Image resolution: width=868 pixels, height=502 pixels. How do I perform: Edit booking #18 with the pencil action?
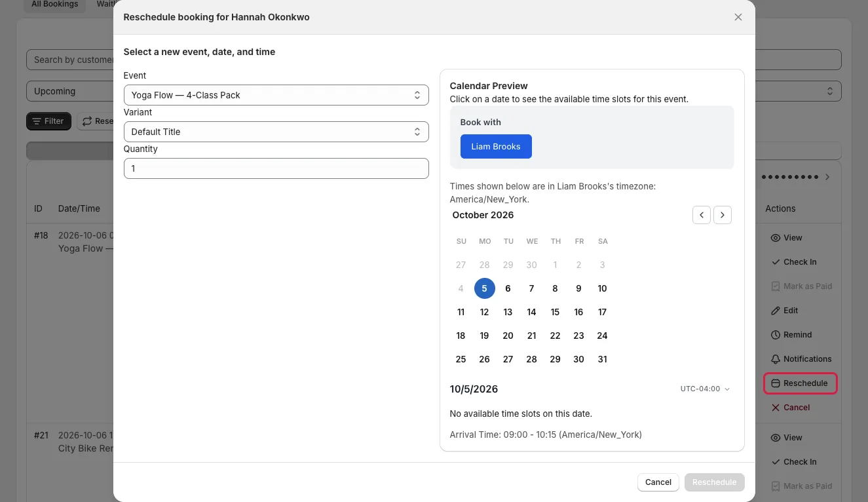pos(785,311)
